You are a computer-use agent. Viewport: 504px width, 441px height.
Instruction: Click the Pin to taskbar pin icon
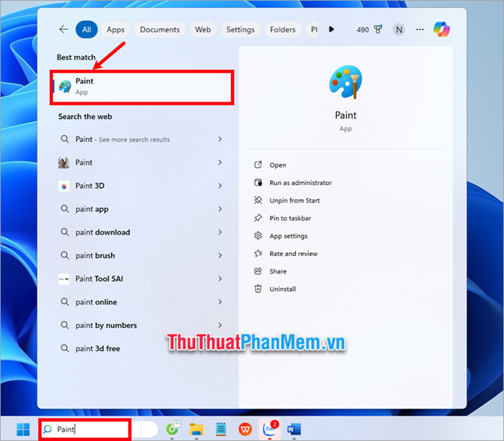(258, 218)
